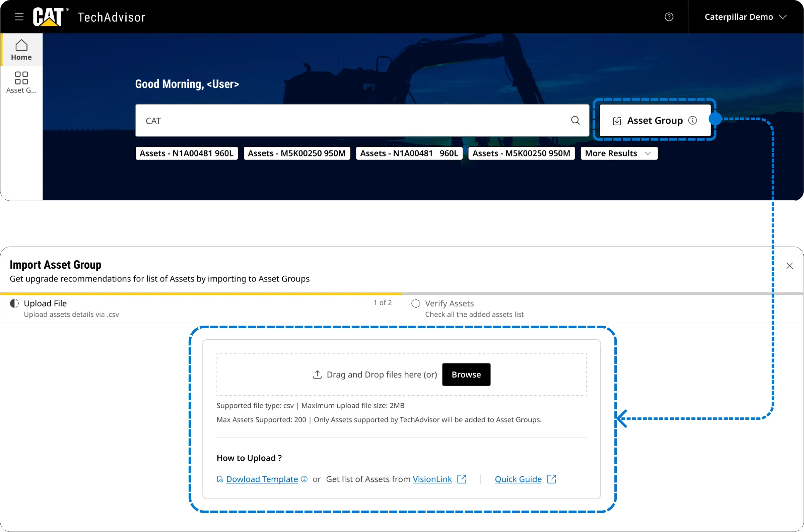
Task: Open Asset Groups in the sidebar
Action: click(21, 82)
